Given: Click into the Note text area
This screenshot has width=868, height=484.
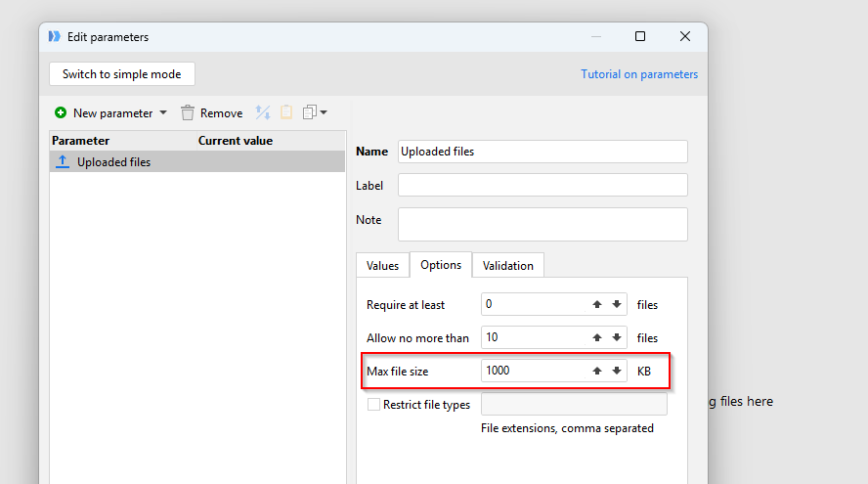Looking at the screenshot, I should tap(542, 224).
